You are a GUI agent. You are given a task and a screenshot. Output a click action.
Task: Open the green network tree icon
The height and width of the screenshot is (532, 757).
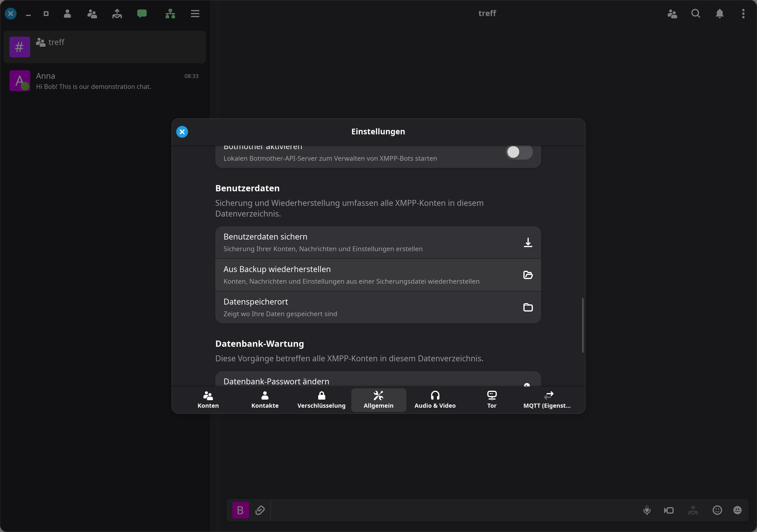tap(170, 14)
